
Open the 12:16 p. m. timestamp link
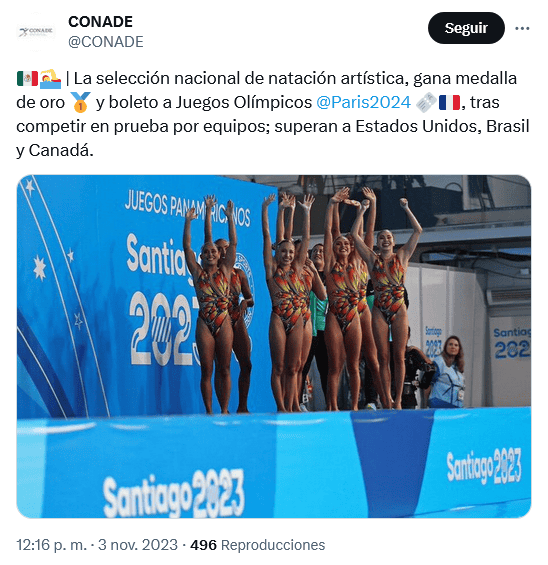click(52, 545)
